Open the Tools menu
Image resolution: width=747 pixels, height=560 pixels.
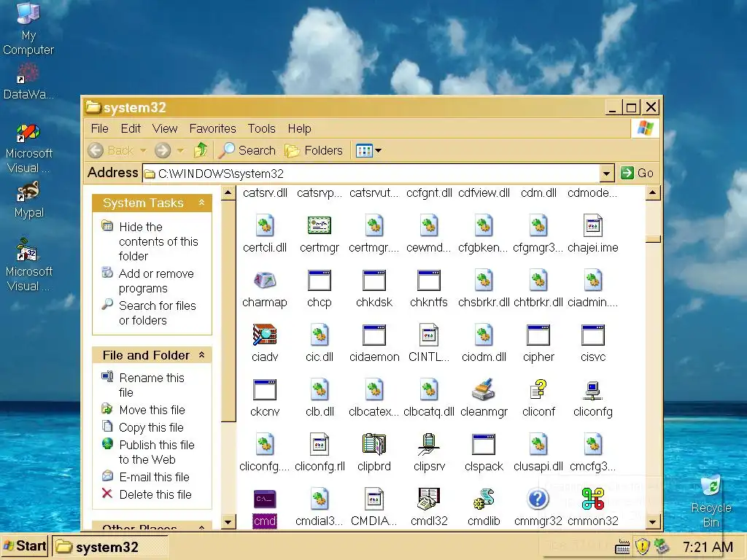click(262, 128)
